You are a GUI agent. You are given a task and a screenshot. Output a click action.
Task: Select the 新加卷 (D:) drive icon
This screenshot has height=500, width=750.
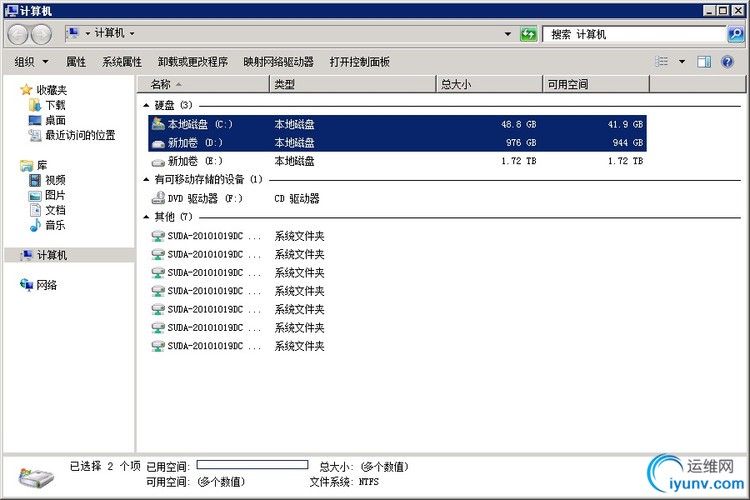158,143
